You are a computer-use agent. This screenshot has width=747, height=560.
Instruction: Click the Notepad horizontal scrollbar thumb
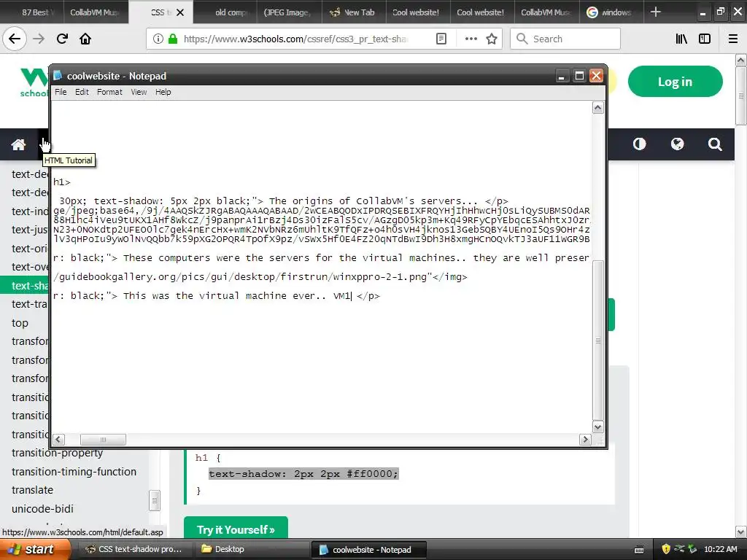coord(103,440)
